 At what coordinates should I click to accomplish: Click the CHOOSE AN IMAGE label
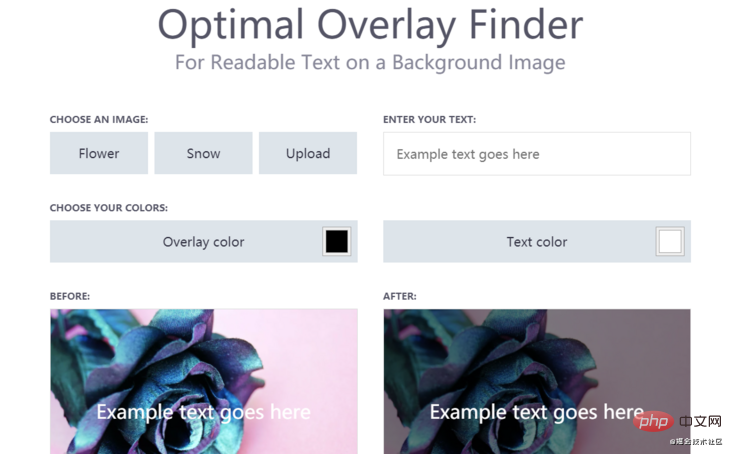click(99, 119)
